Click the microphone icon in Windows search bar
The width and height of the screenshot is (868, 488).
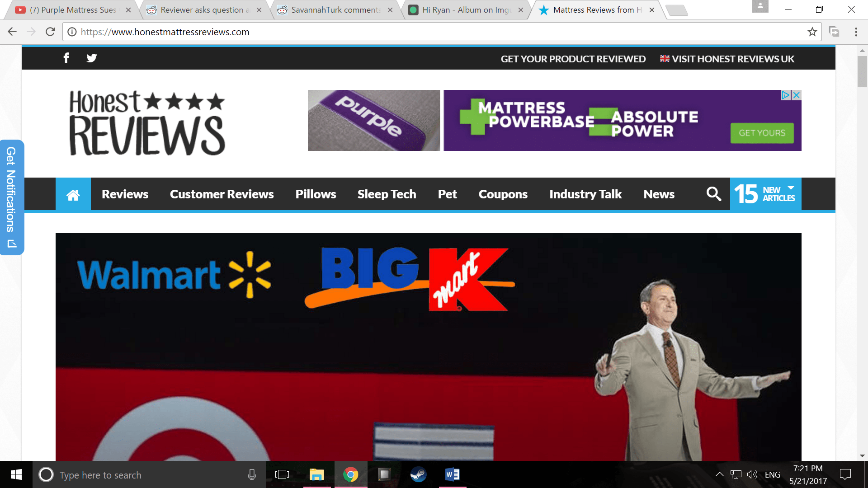click(x=252, y=474)
